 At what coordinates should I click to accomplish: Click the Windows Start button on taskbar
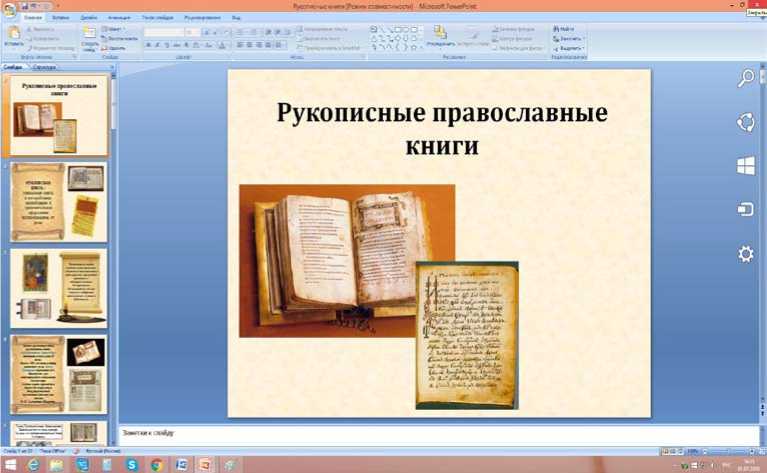9,465
